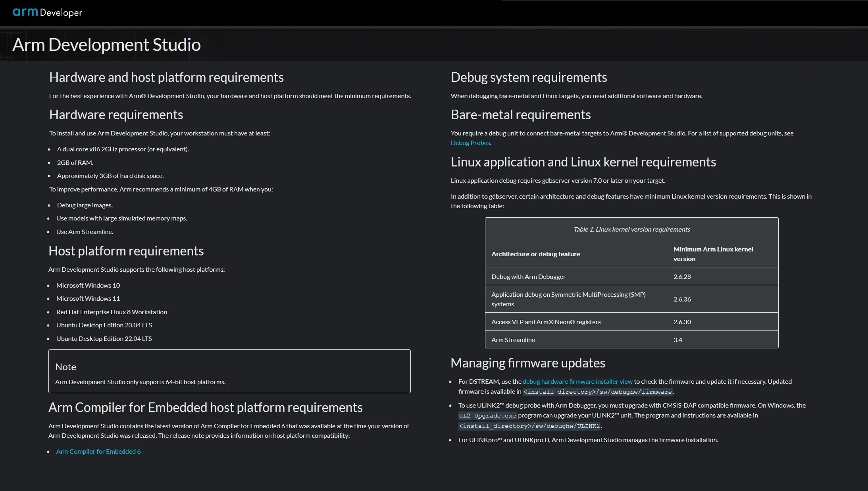The image size is (868, 491).
Task: Select Red Hat Enterprise Linux 8 Workstation item
Action: (x=112, y=312)
